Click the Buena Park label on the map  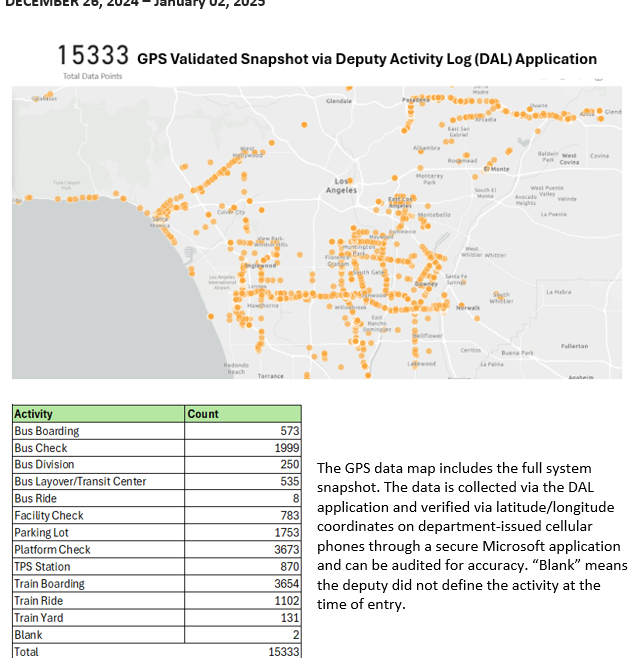click(517, 353)
